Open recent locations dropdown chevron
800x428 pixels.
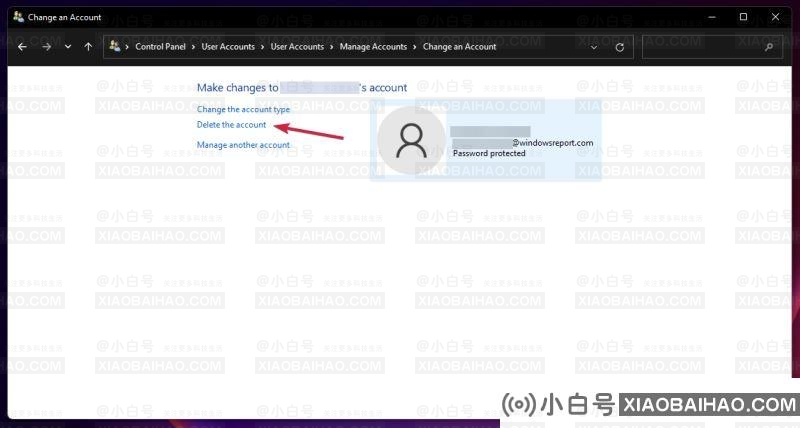[68, 47]
